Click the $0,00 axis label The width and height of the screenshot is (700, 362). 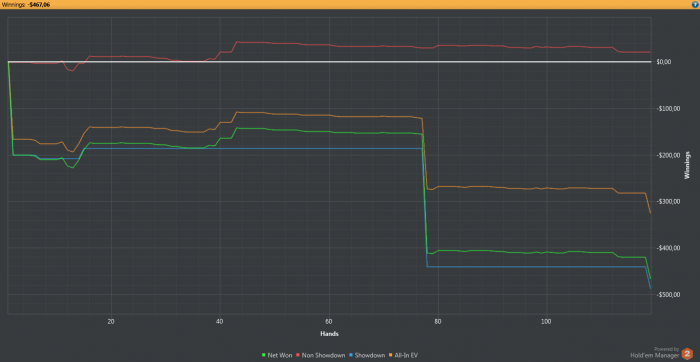click(x=663, y=62)
